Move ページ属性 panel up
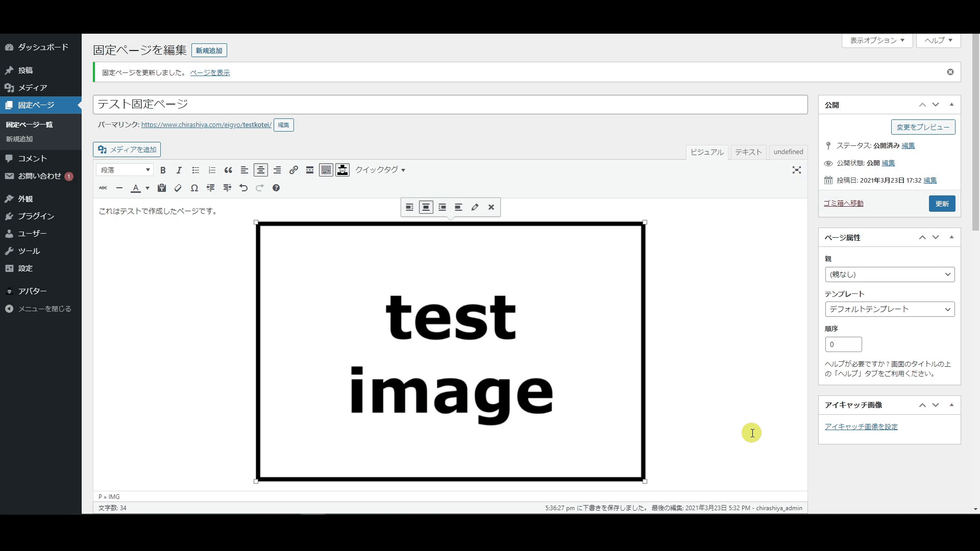 (x=922, y=237)
